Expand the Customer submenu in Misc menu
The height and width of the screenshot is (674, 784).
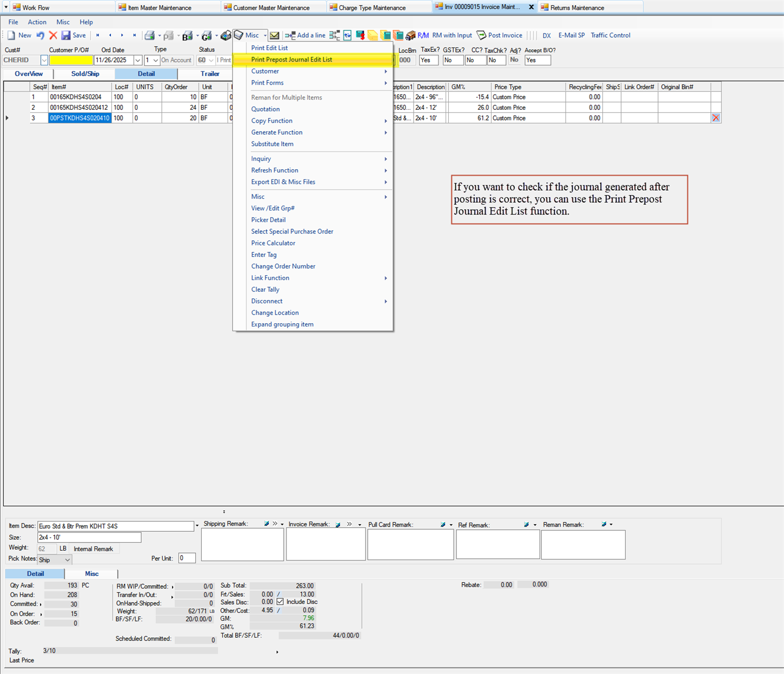click(265, 71)
